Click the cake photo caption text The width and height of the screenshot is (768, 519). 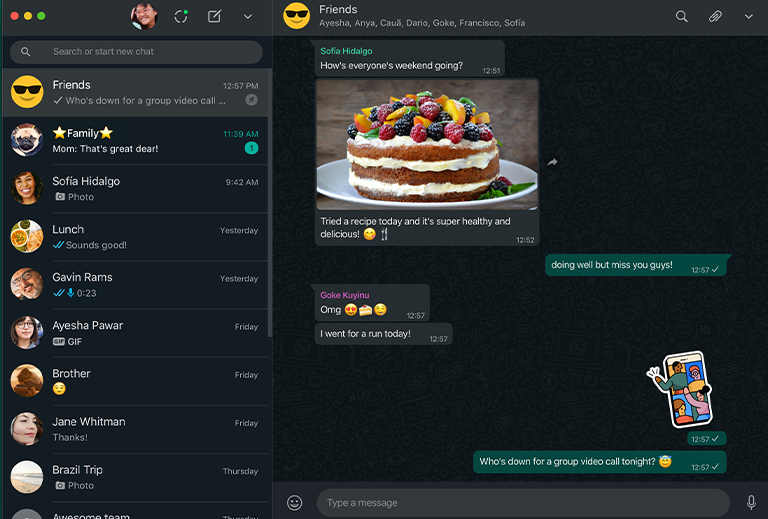(415, 228)
